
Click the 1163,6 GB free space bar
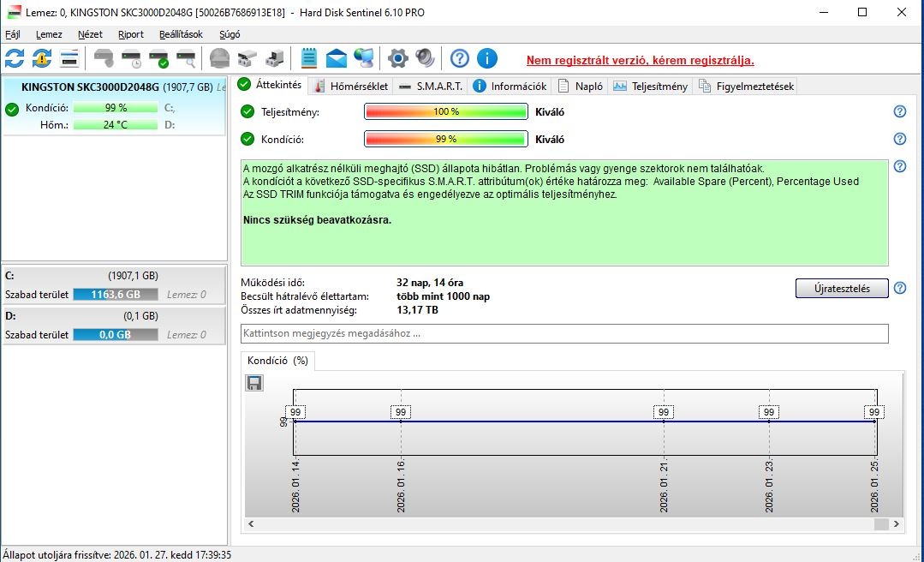[116, 294]
